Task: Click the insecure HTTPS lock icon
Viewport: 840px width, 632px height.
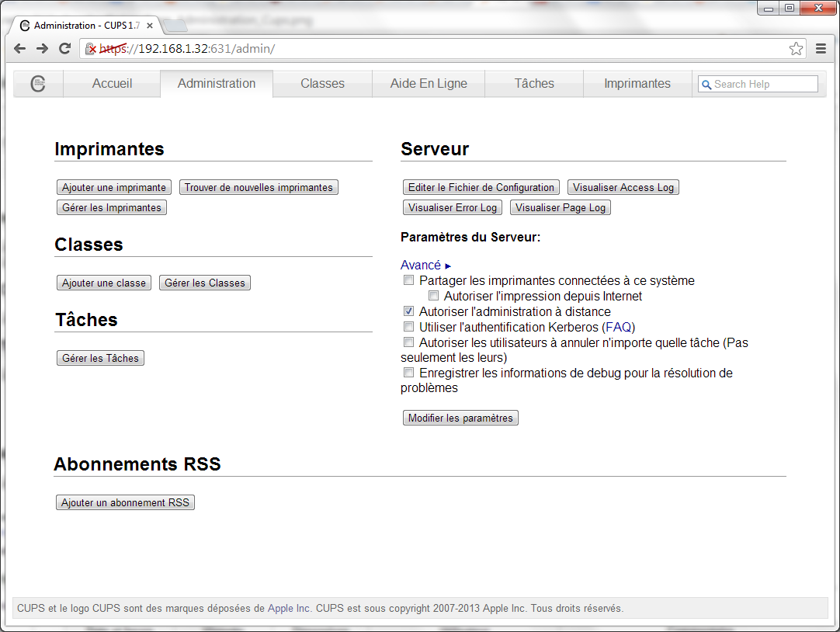Action: [x=91, y=49]
